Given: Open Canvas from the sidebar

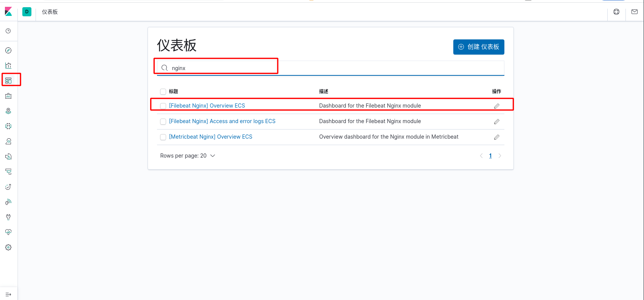Looking at the screenshot, I should point(8,96).
